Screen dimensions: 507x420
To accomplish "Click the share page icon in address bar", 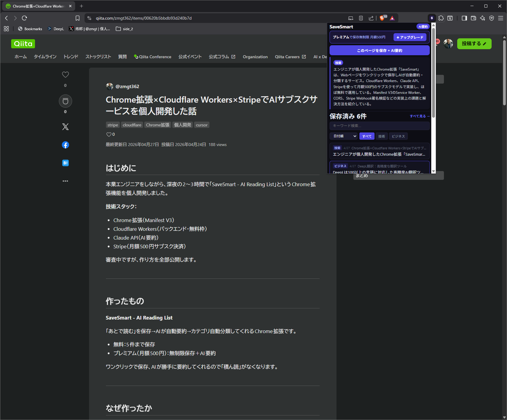I will [x=371, y=18].
